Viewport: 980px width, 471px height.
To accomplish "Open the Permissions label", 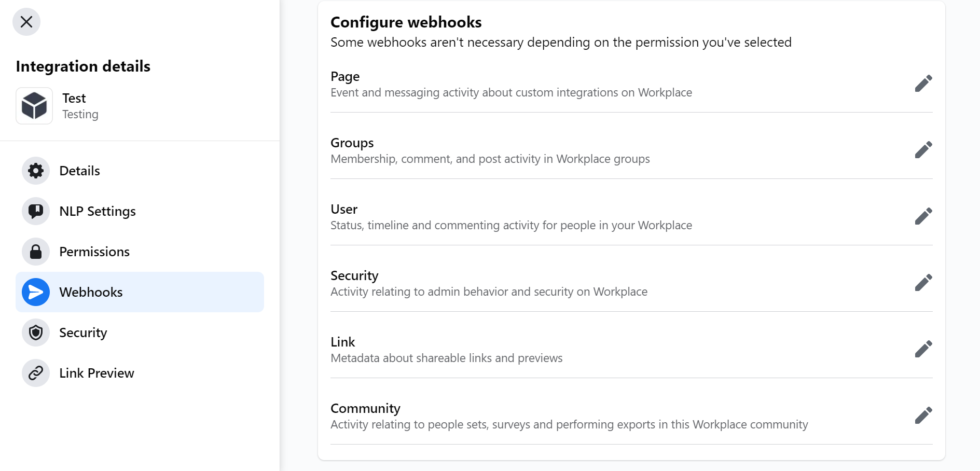I will click(94, 252).
